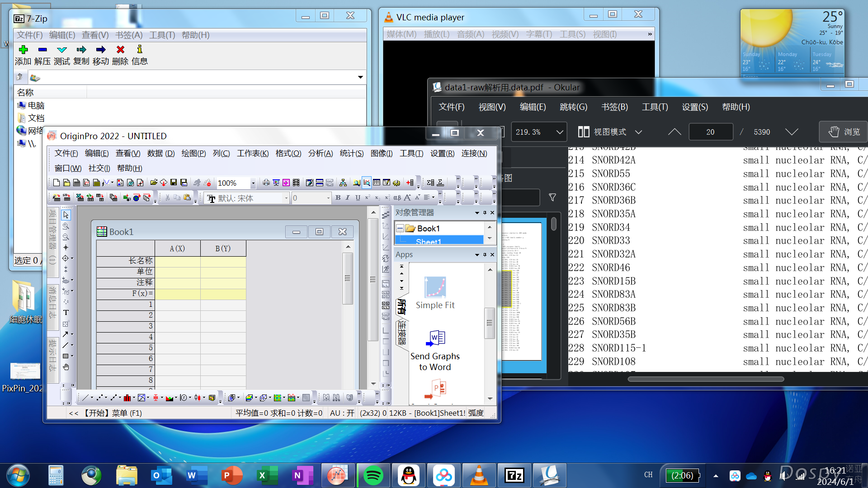The height and width of the screenshot is (488, 868).
Task: Go to next page in Okular
Action: tap(792, 132)
